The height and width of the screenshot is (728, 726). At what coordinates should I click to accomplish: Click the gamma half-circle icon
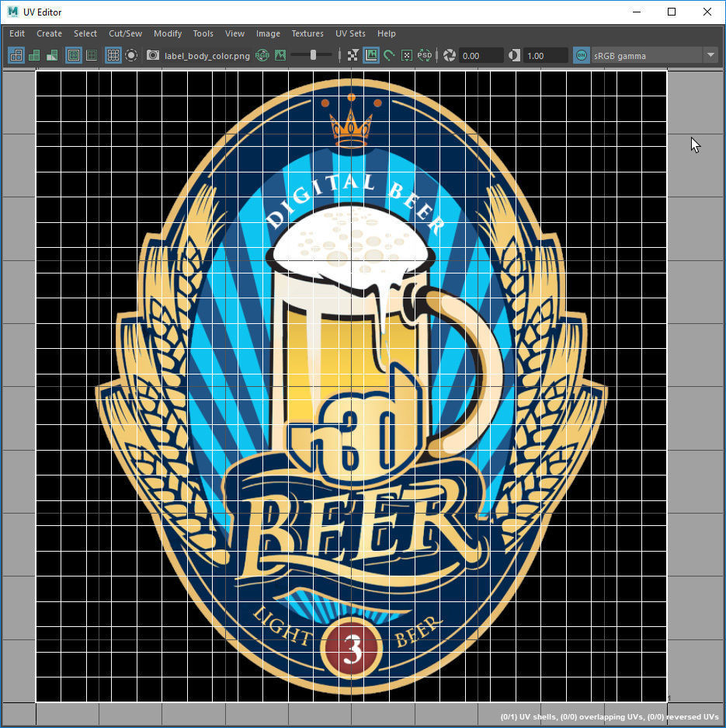click(514, 56)
